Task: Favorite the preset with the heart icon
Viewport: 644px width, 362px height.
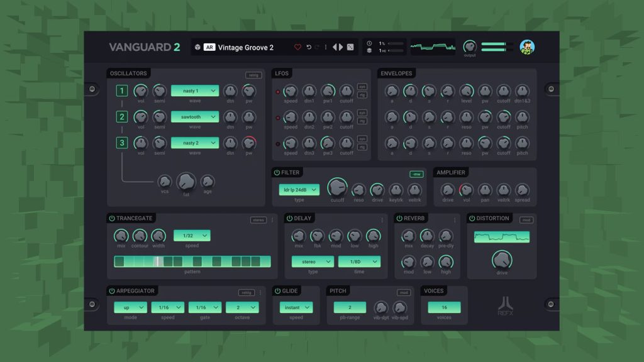Action: click(x=297, y=47)
